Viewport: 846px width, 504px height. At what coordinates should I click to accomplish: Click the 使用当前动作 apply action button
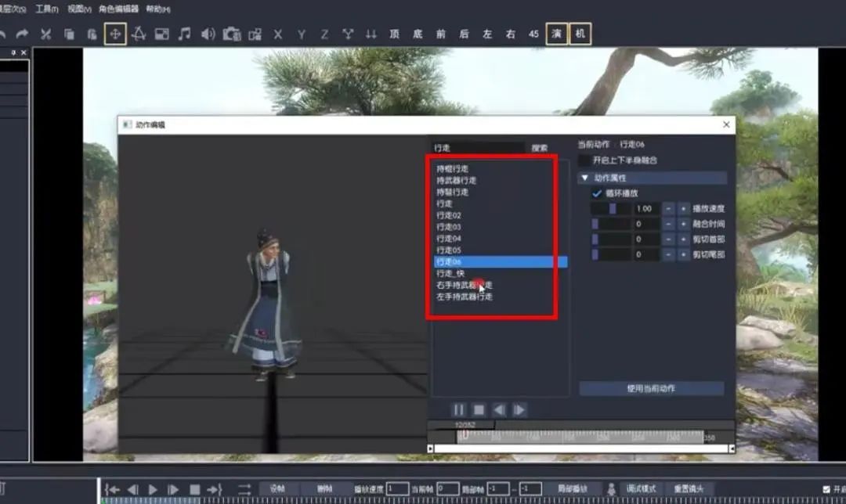tap(653, 388)
